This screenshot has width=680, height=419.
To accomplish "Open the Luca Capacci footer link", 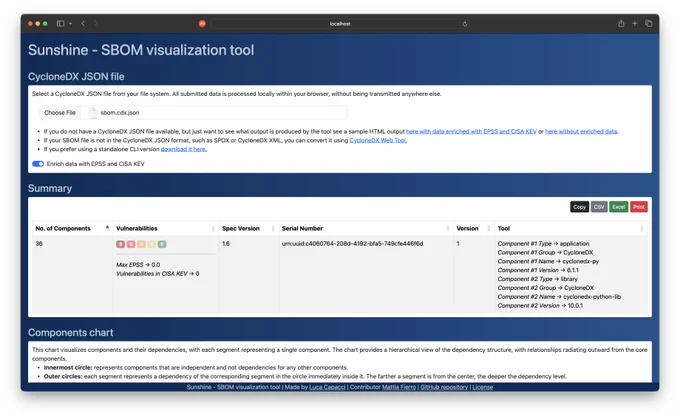I will (x=327, y=387).
